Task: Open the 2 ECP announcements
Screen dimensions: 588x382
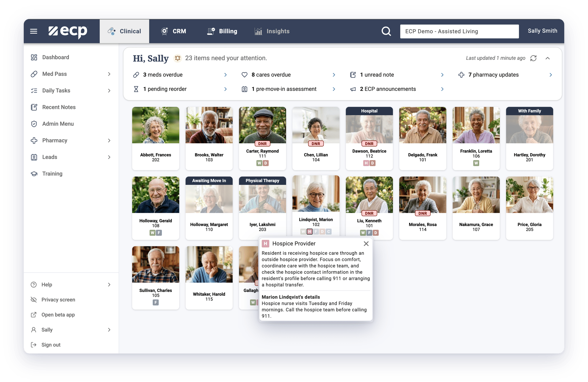Action: (x=397, y=89)
